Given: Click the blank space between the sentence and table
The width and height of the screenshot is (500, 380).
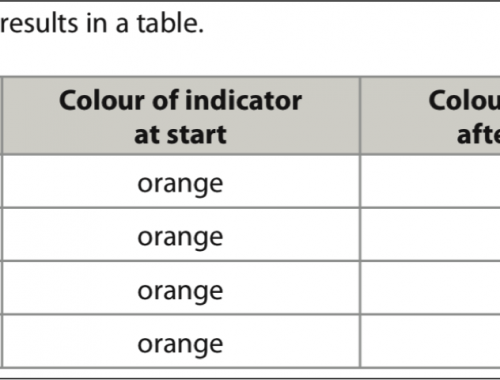Looking at the screenshot, I should [250, 56].
